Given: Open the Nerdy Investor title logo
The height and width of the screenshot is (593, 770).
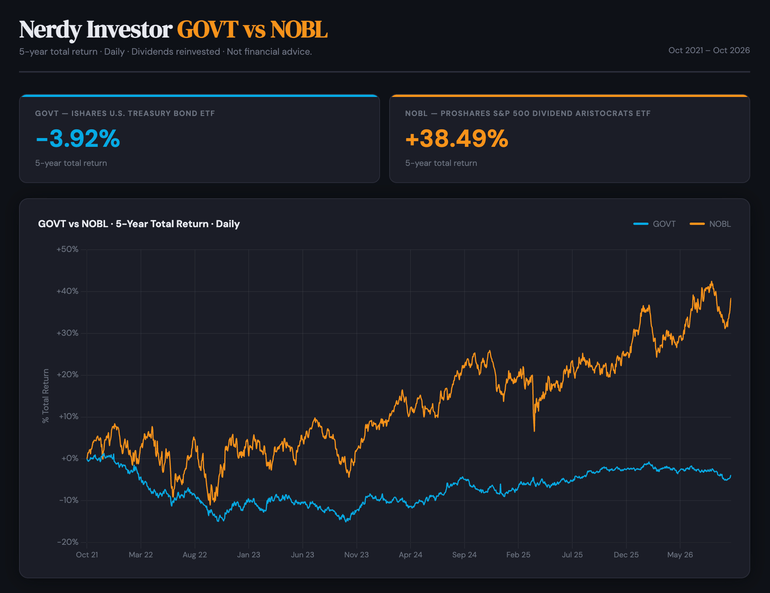Looking at the screenshot, I should pyautogui.click(x=96, y=29).
